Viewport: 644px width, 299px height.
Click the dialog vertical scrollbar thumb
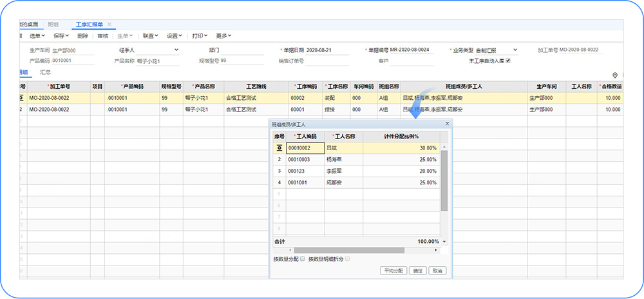click(x=444, y=180)
